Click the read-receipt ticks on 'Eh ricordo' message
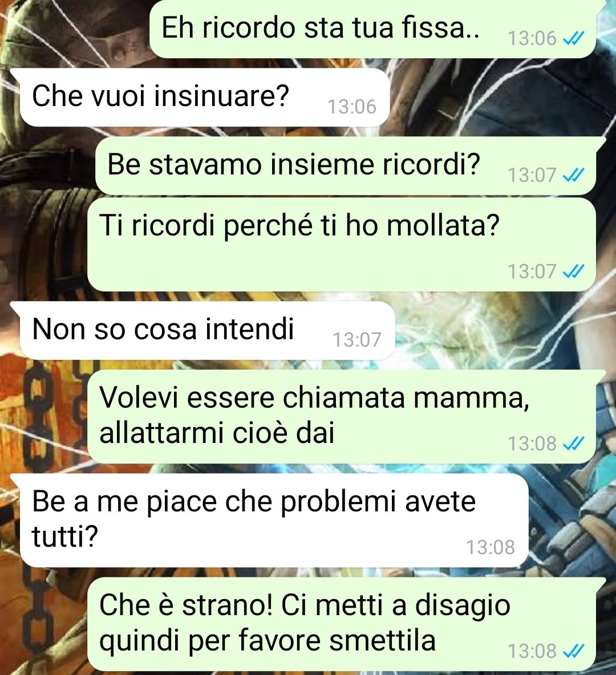 (574, 38)
